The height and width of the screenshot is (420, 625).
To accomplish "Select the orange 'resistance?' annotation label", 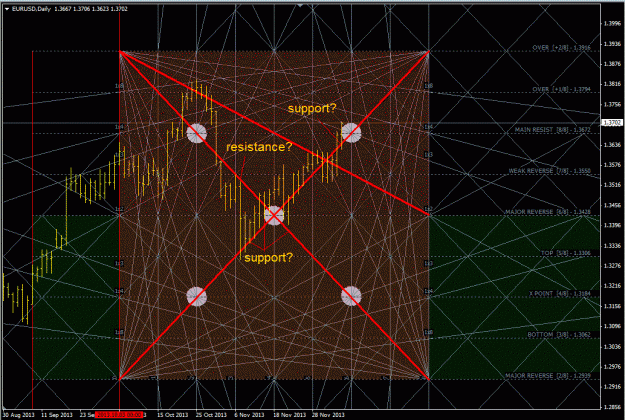I will (x=259, y=147).
